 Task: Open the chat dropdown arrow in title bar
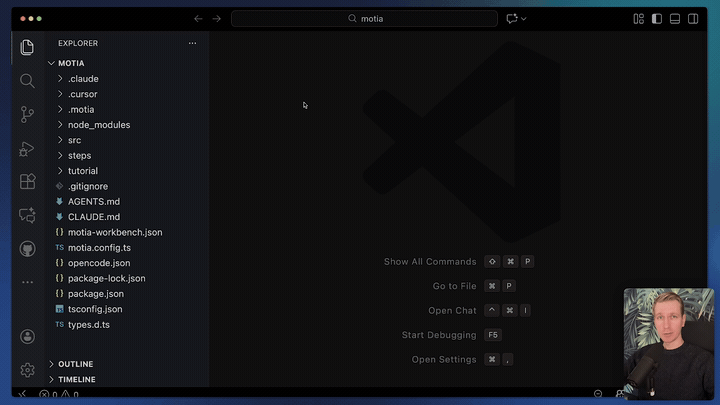pyautogui.click(x=524, y=18)
